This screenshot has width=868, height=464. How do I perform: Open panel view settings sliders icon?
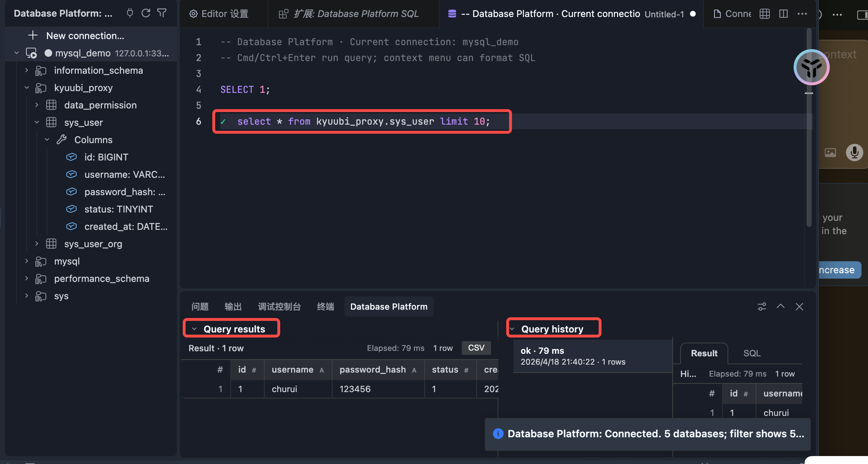762,306
